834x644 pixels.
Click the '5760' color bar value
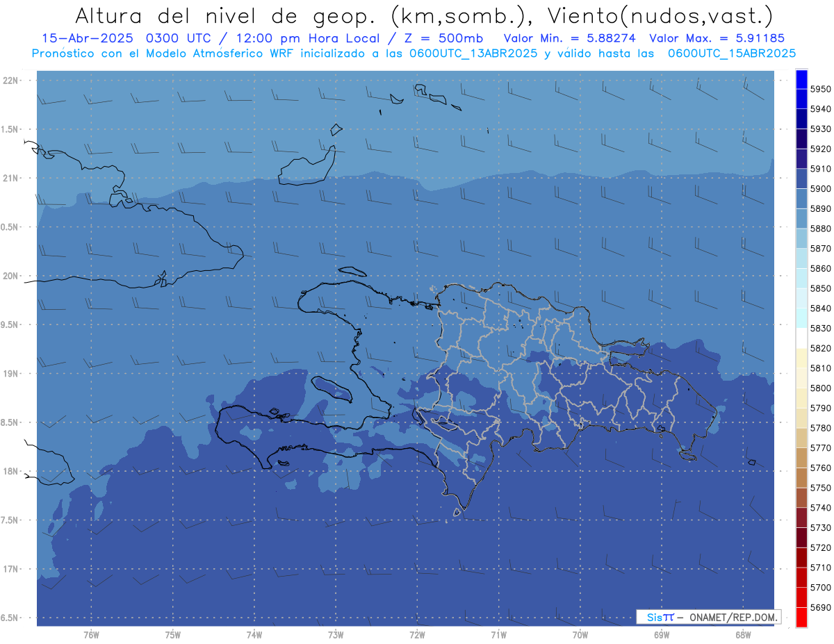[821, 468]
